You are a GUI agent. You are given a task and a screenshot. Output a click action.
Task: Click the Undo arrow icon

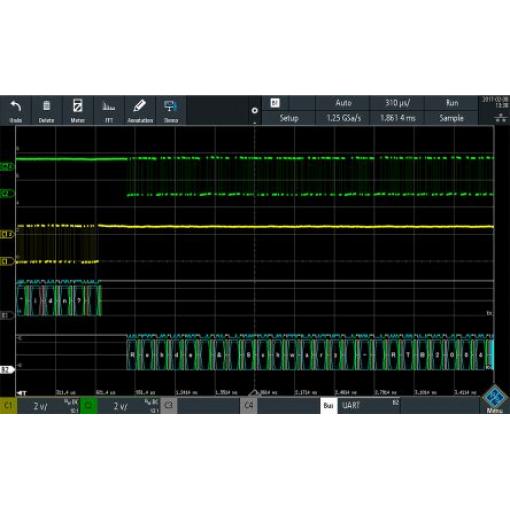(x=16, y=107)
